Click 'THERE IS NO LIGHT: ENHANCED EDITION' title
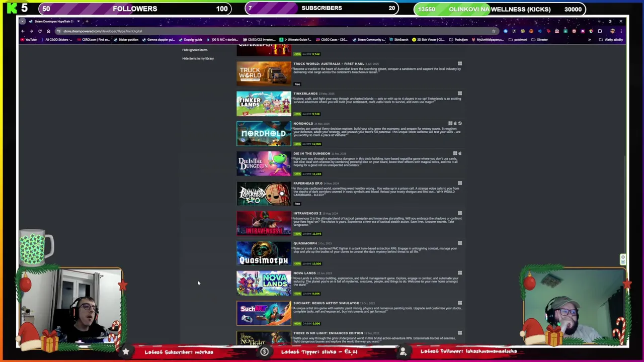Screen dimensions: 644x362 [x=328, y=333]
